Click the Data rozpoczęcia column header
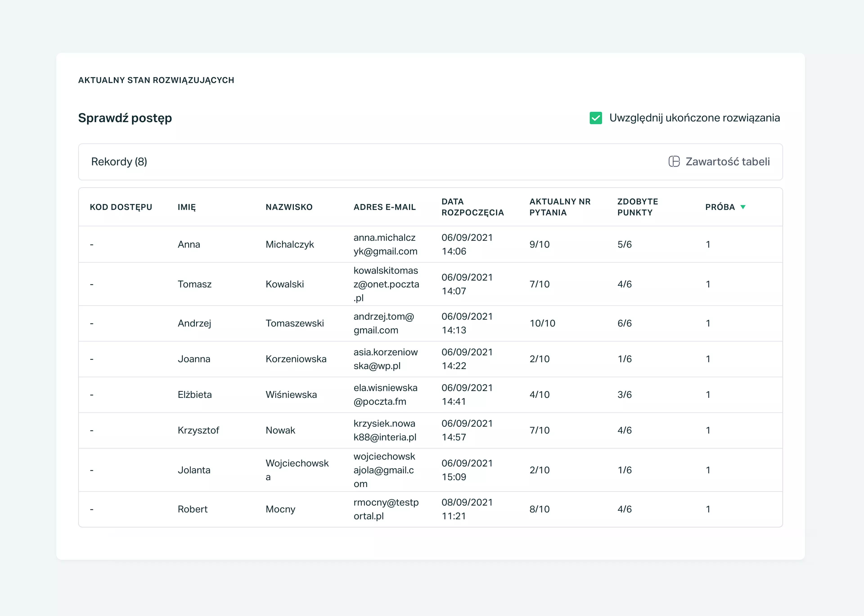Screen dimensions: 864x616 pos(473,207)
